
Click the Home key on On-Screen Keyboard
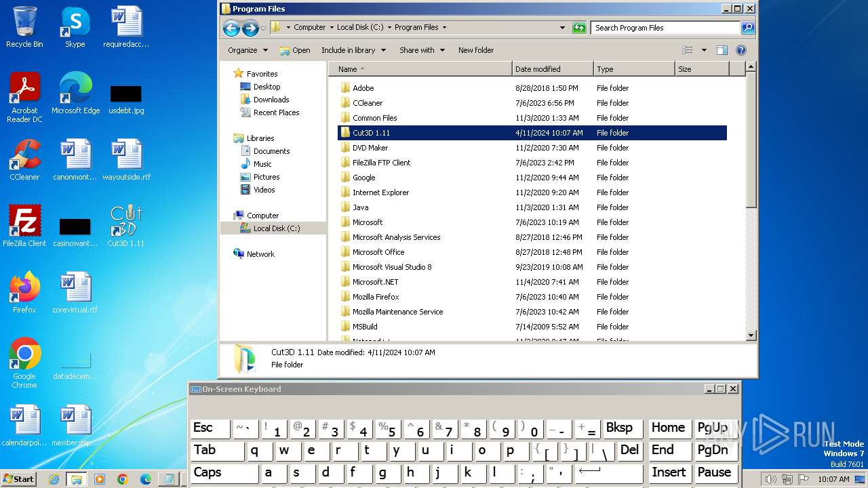click(669, 428)
